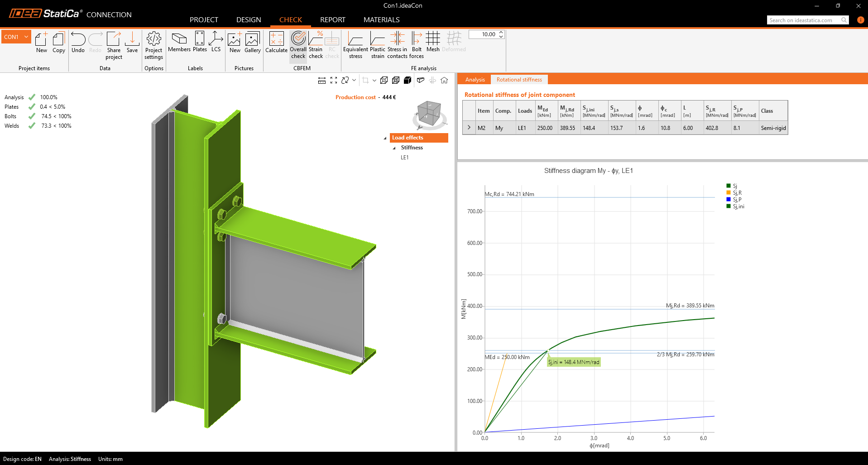Toggle the LCS labels display
The height and width of the screenshot is (465, 868).
coord(216,42)
